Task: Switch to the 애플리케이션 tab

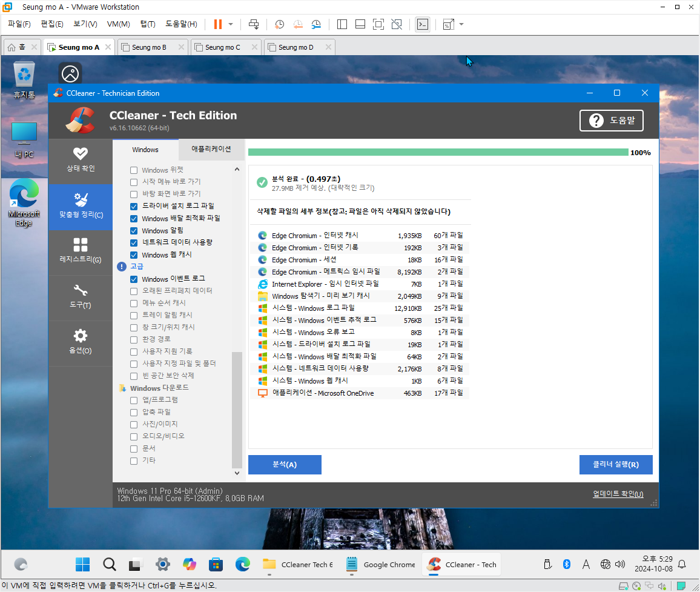Action: click(211, 149)
